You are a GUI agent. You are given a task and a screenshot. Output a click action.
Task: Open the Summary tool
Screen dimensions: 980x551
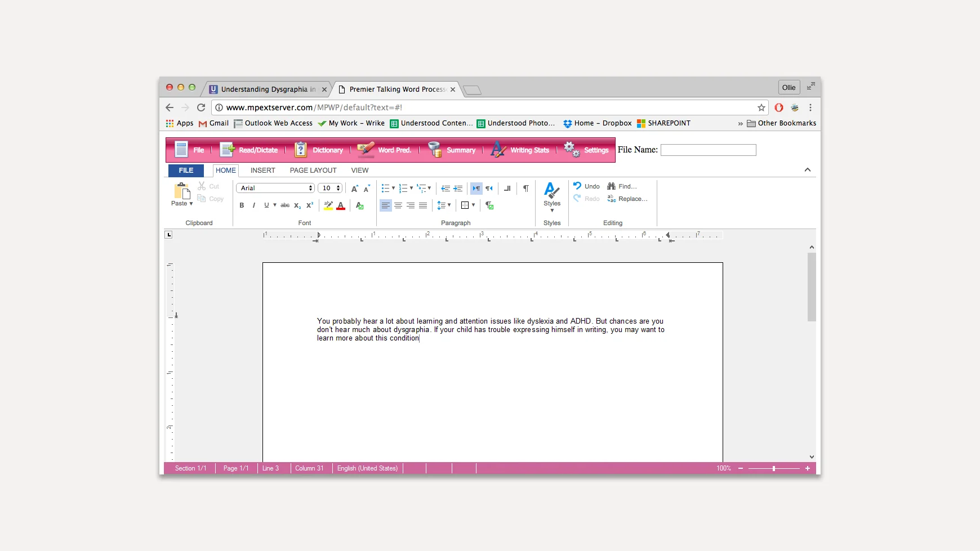coord(452,150)
